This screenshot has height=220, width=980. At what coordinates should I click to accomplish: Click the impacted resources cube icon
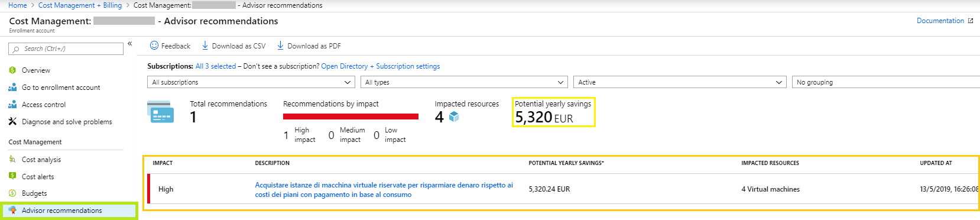(x=454, y=117)
